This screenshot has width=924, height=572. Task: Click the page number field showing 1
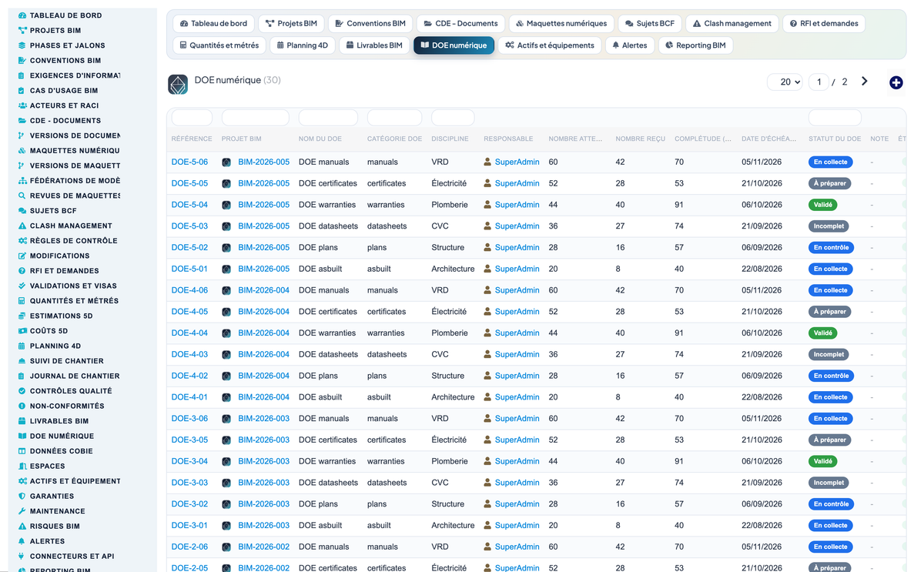(819, 82)
